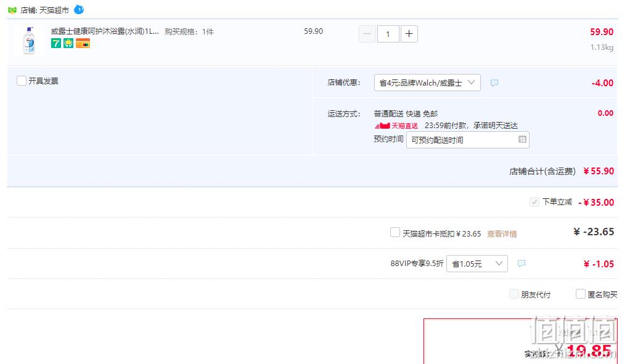Click the blue droplet badge beside 天猫超市
Screen dimensions: 622x364
pos(79,9)
